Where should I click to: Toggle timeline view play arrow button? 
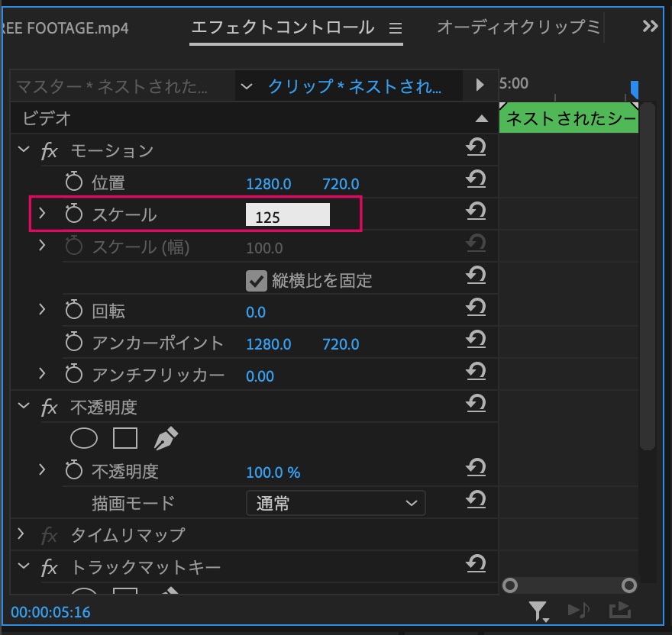coord(480,85)
